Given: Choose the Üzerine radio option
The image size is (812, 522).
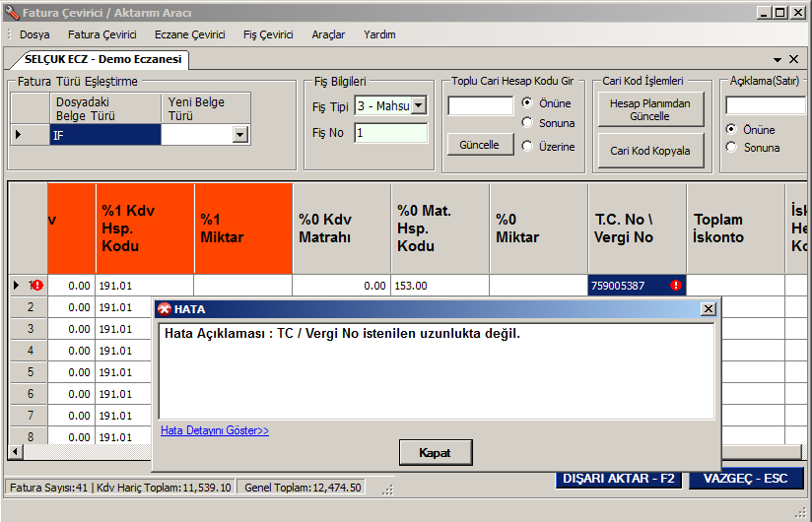Looking at the screenshot, I should 527,146.
